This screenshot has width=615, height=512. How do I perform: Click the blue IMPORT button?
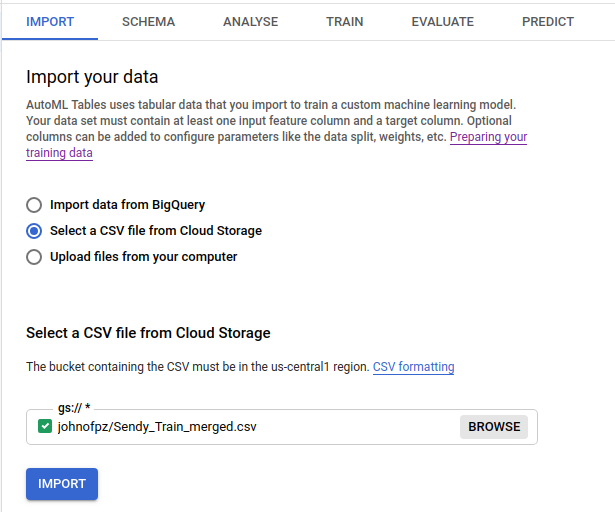pos(62,484)
